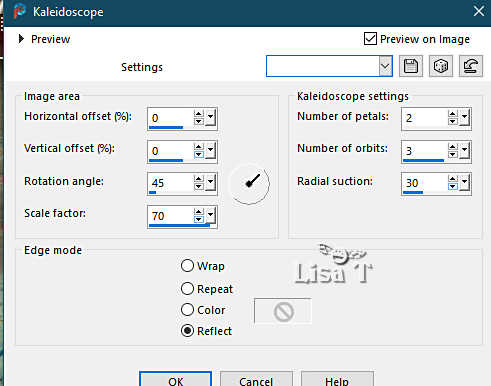Toggle the Preview on Image checkbox
Viewport: 491px width, 386px height.
click(370, 39)
